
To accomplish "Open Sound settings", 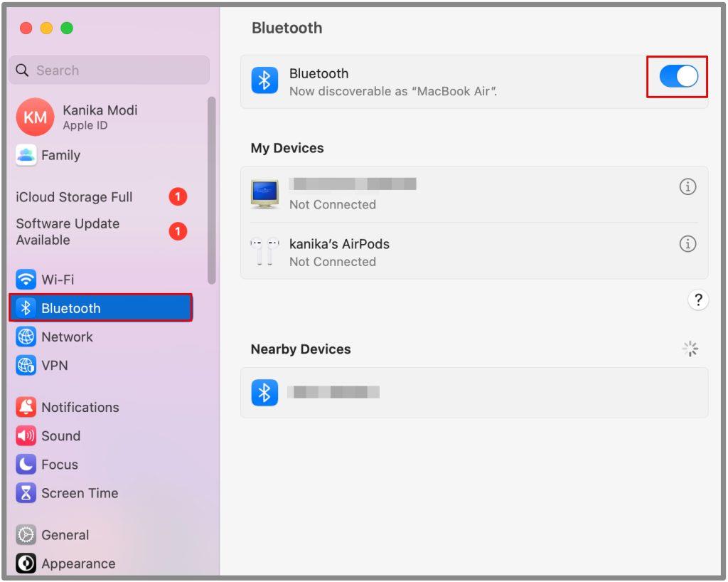I will point(101,436).
